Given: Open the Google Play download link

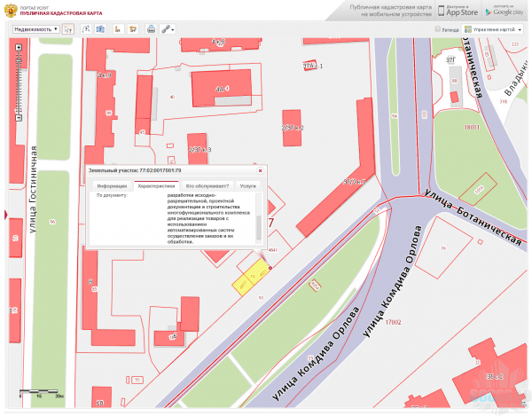Looking at the screenshot, I should 503,11.
